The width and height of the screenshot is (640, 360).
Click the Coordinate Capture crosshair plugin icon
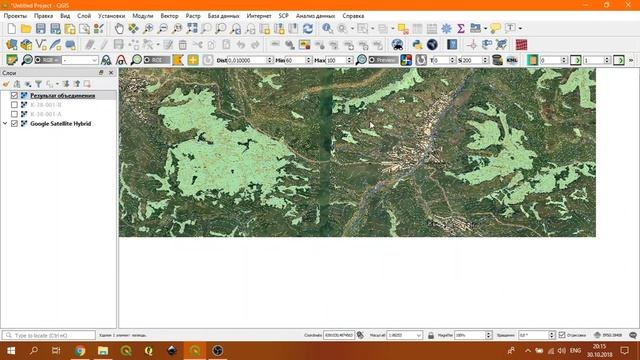[x=472, y=44]
